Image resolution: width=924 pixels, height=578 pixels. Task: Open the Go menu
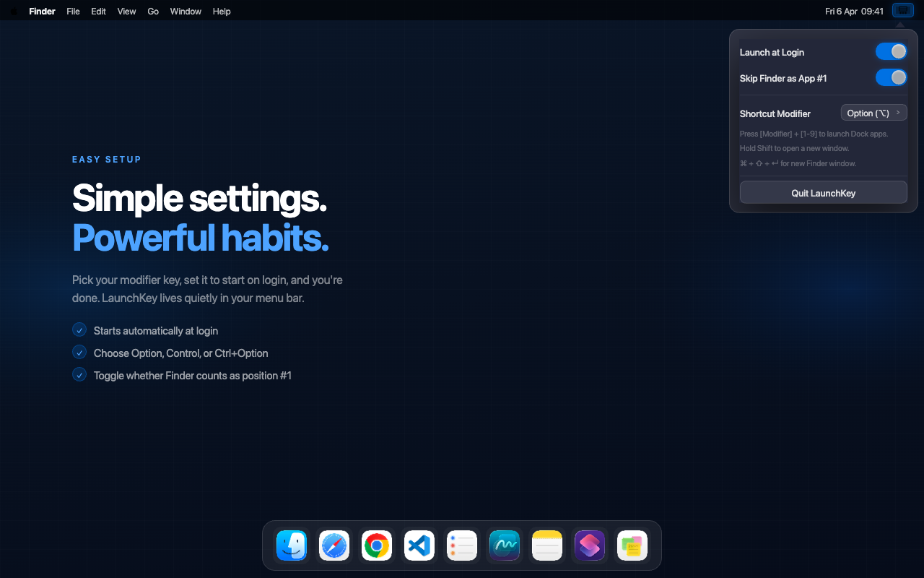pos(152,11)
